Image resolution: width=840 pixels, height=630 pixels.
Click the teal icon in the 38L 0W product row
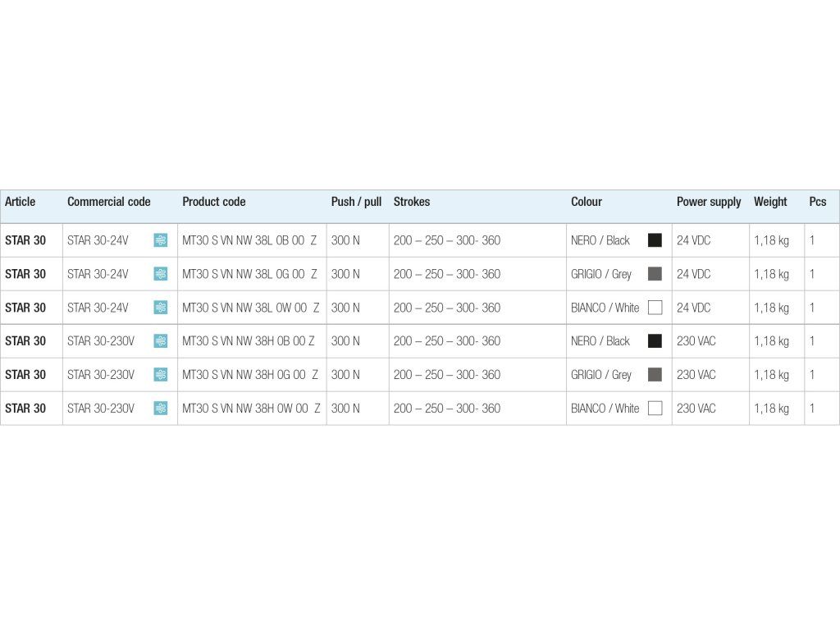tap(161, 308)
